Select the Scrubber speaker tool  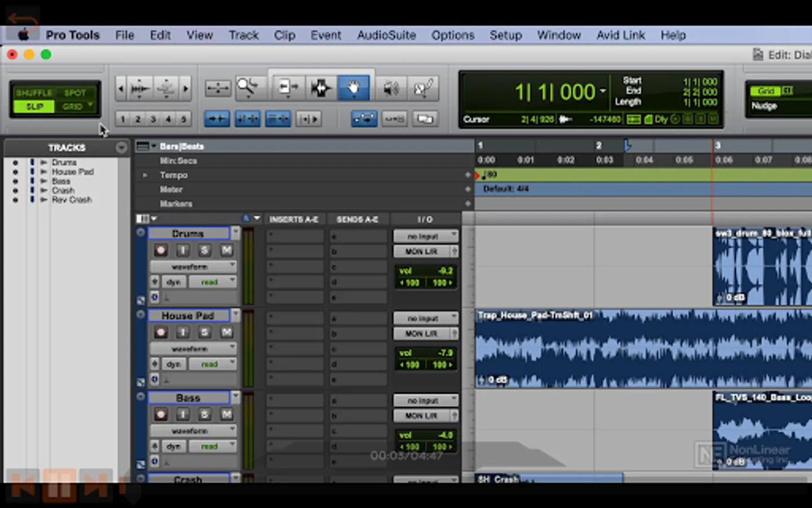click(391, 88)
